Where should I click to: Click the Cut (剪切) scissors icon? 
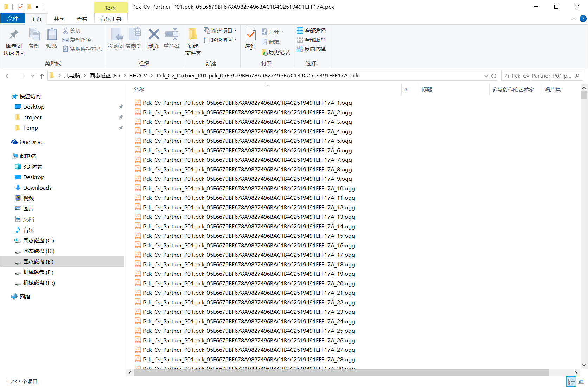(x=65, y=31)
